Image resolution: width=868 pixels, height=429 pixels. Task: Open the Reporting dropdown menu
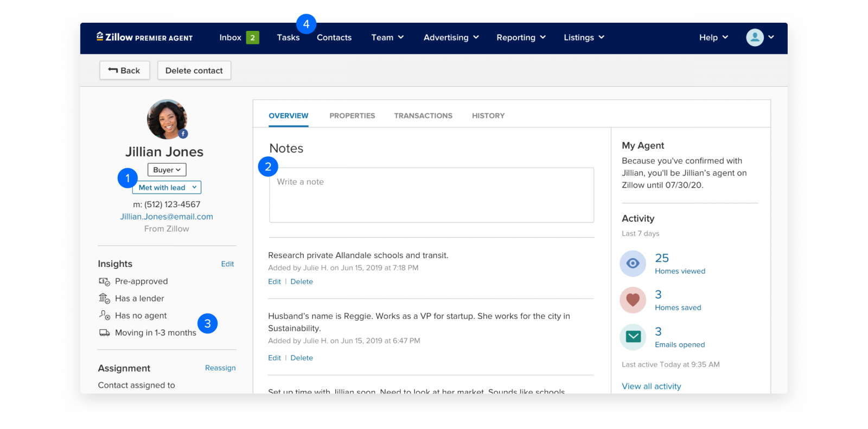click(x=521, y=37)
